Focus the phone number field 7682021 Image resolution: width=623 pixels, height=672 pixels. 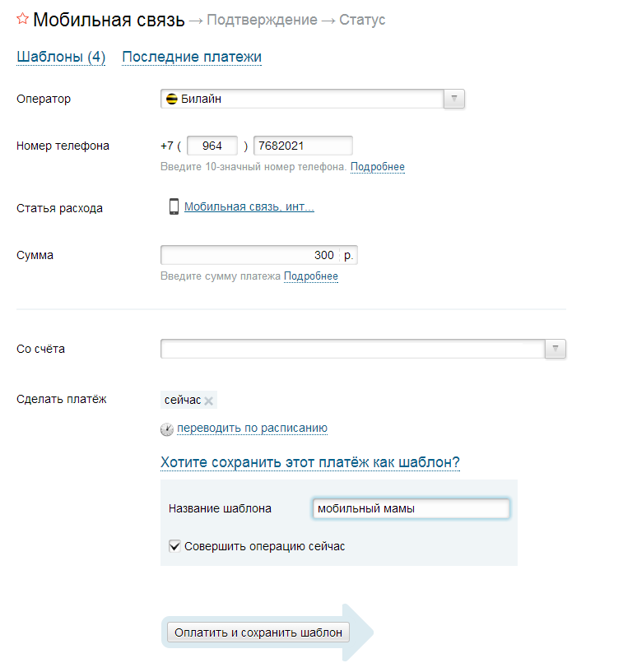click(x=303, y=146)
